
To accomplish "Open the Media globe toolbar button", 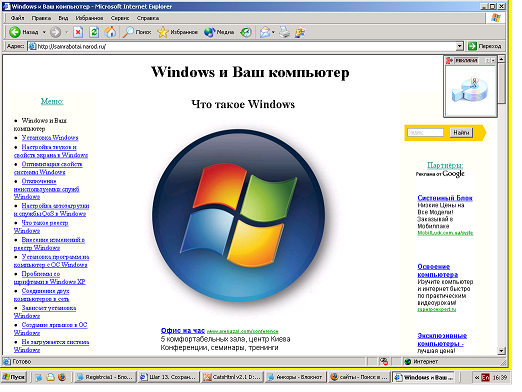I will 210,32.
